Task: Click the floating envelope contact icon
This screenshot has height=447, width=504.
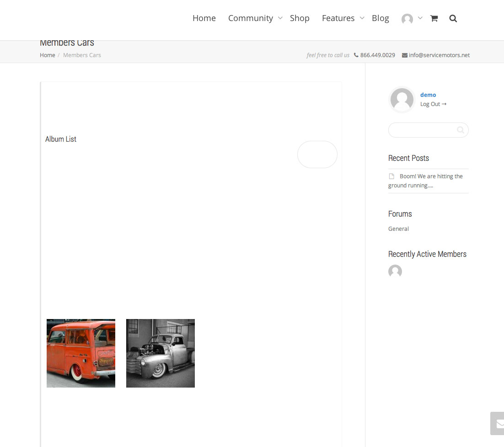Action: point(499,423)
